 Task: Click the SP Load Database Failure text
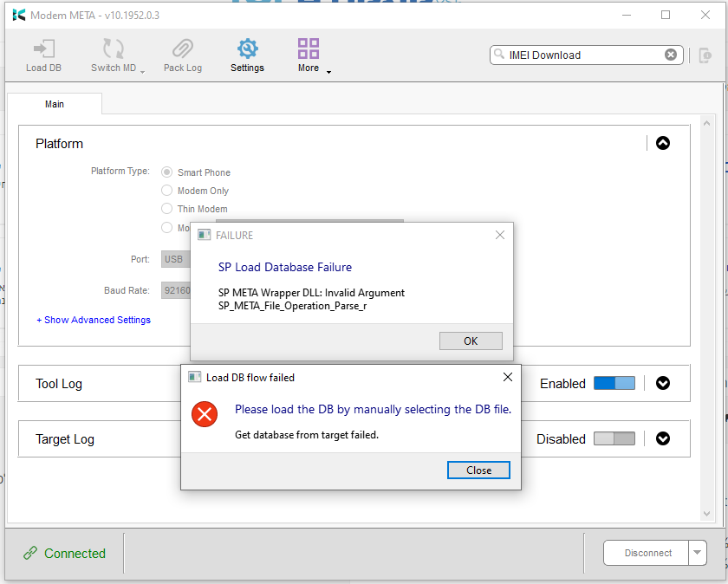pyautogui.click(x=285, y=267)
